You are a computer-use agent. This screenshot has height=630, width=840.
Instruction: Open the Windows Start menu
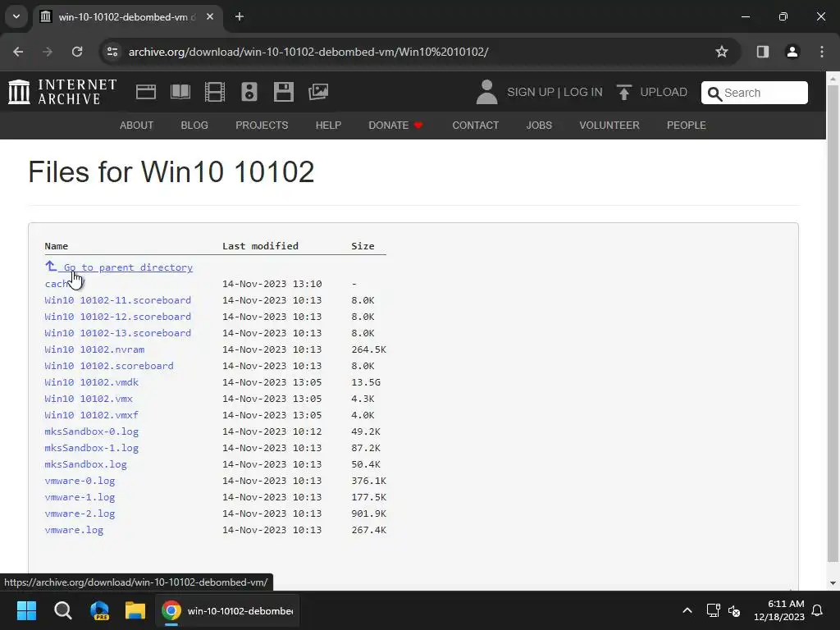[26, 610]
